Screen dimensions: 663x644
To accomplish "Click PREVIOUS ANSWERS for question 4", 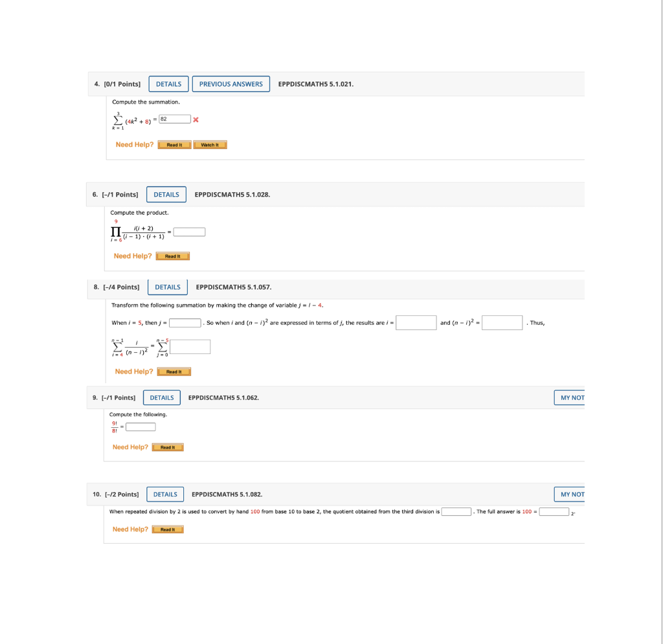I will coord(230,83).
